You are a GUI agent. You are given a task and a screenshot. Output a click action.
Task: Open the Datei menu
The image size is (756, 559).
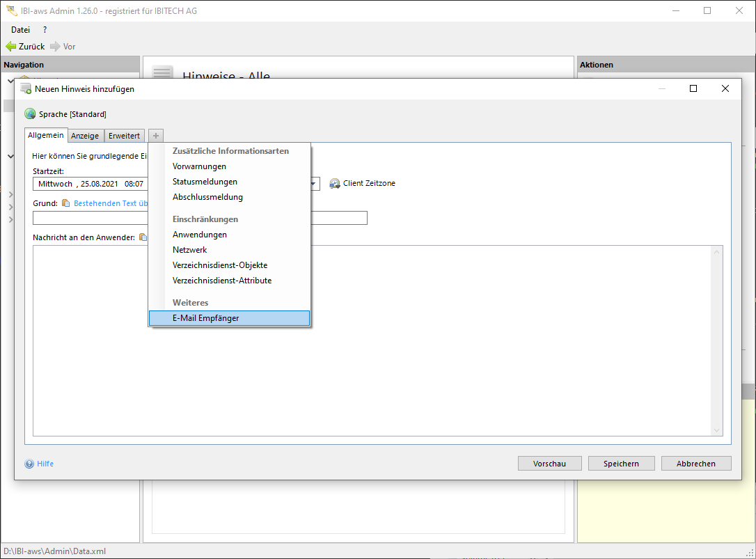tap(21, 30)
